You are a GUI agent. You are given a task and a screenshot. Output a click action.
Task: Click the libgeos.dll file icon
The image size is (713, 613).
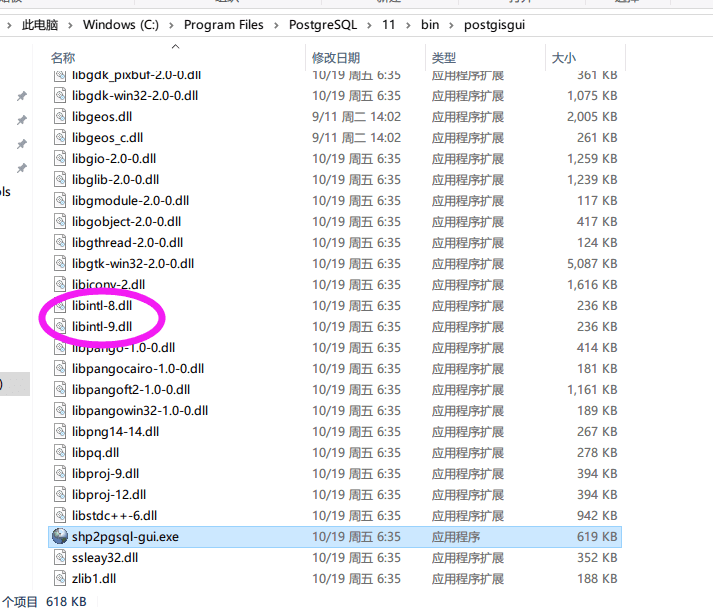pyautogui.click(x=60, y=117)
